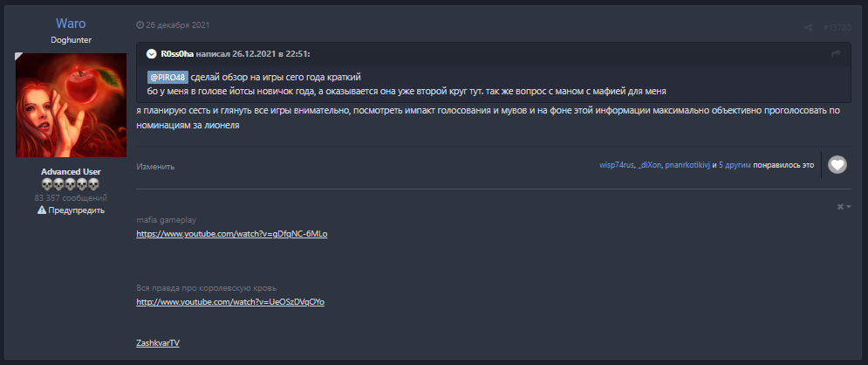The width and height of the screenshot is (868, 365).
Task: Collapse the quote with the chevron icon
Action: (151, 54)
